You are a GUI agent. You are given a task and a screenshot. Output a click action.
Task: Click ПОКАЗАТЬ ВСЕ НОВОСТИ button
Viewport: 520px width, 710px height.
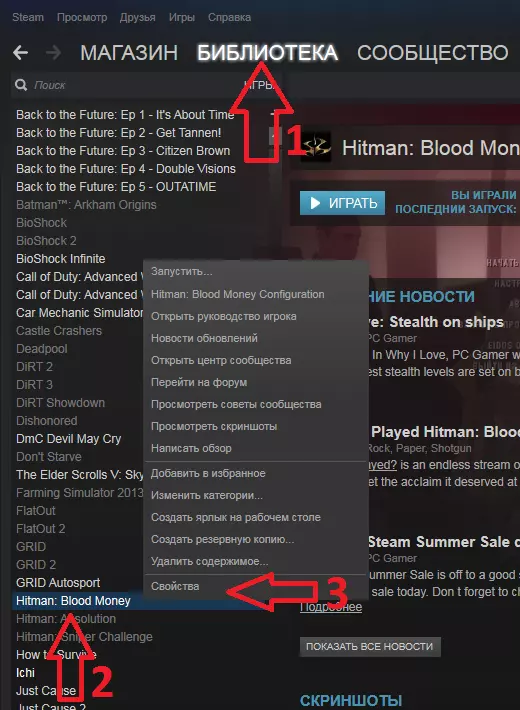coord(370,646)
